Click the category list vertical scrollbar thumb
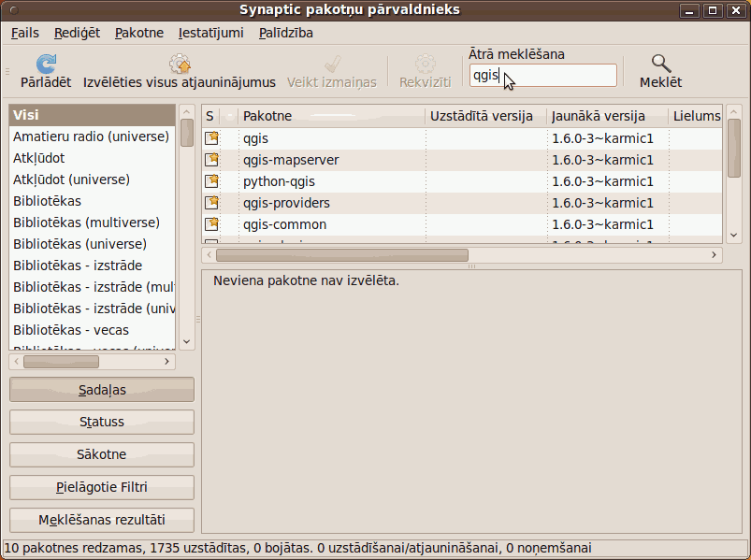This screenshot has width=751, height=560. click(187, 133)
